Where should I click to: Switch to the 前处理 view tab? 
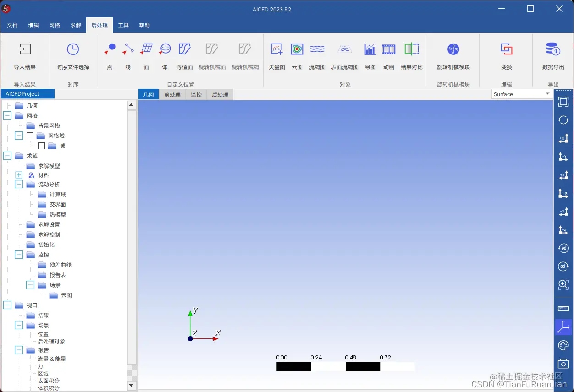pyautogui.click(x=172, y=95)
